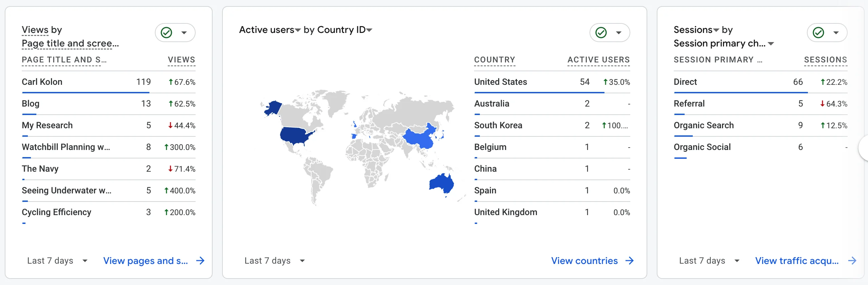Click the green checkmark icon on the Sessions card
The image size is (868, 285).
click(x=819, y=33)
